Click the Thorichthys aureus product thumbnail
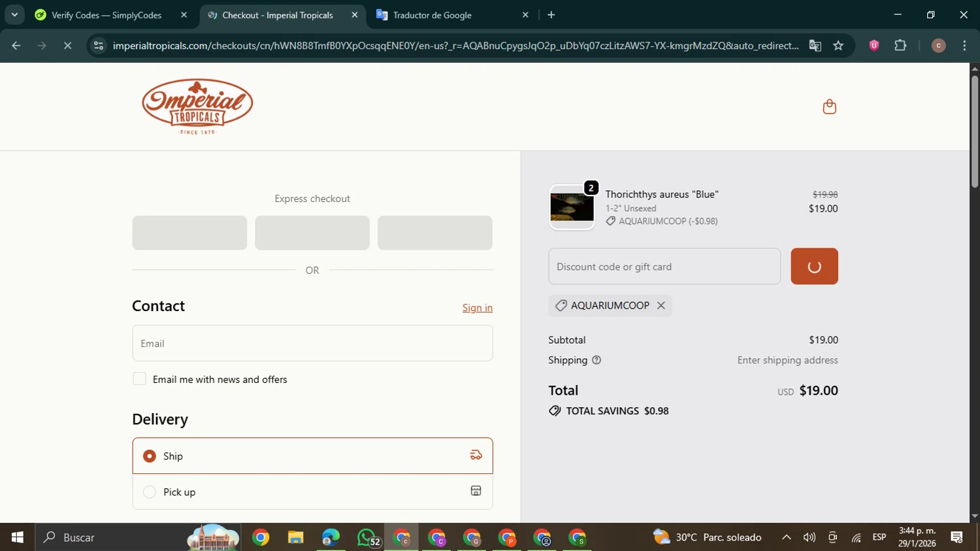Image resolution: width=980 pixels, height=551 pixels. pos(572,207)
